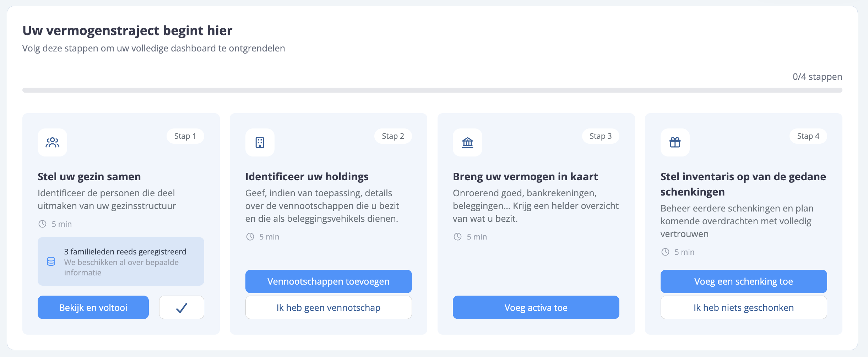Screen dimensions: 868x357
Task: Click the Stap 4 badge
Action: pos(808,136)
